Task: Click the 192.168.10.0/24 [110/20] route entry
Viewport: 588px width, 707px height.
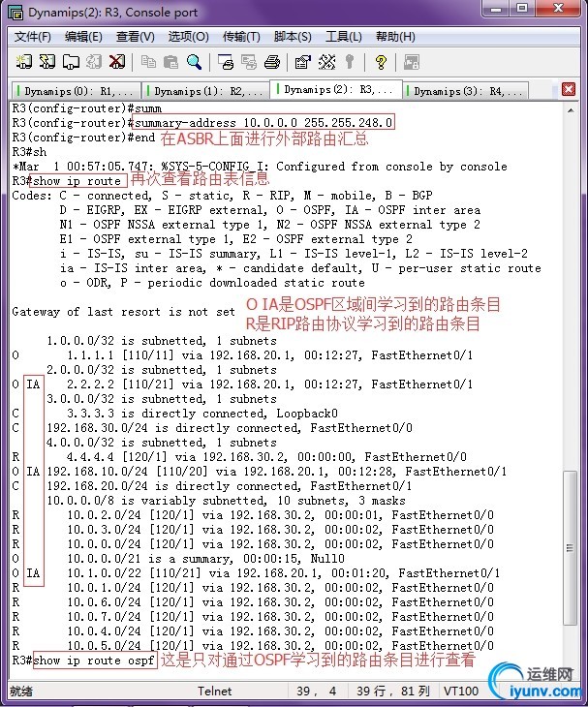Action: [260, 472]
